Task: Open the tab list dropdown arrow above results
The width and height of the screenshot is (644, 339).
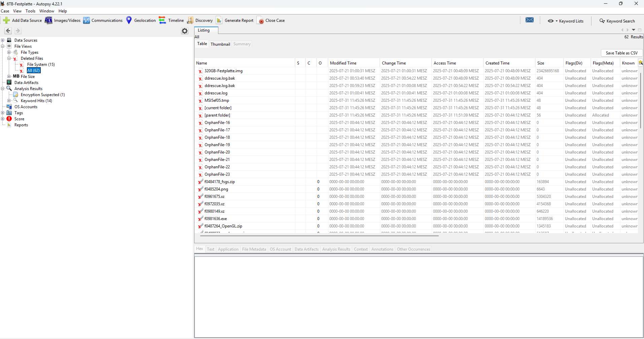Action: tap(634, 30)
